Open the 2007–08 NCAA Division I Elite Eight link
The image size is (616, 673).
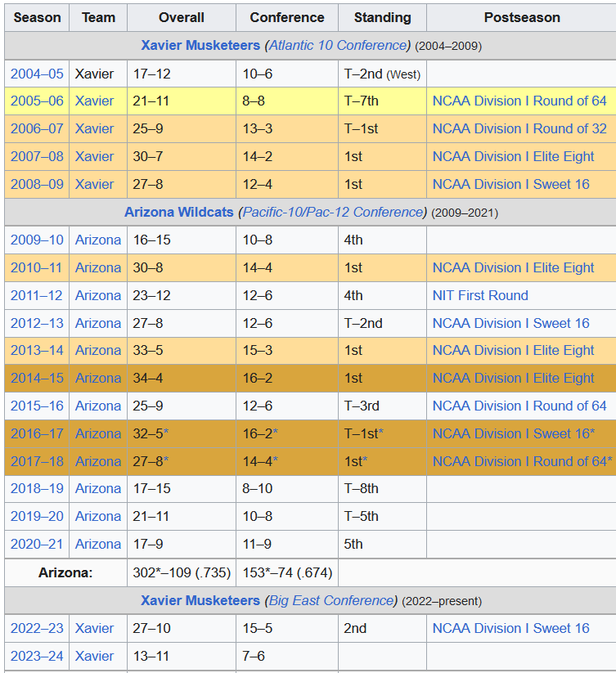[x=513, y=157]
